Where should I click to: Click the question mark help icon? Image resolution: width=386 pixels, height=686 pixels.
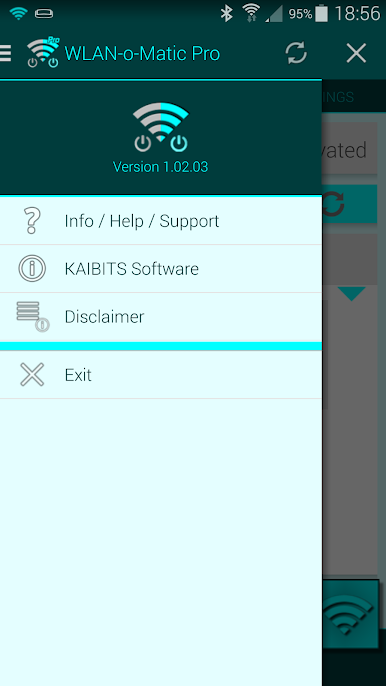[x=32, y=220]
